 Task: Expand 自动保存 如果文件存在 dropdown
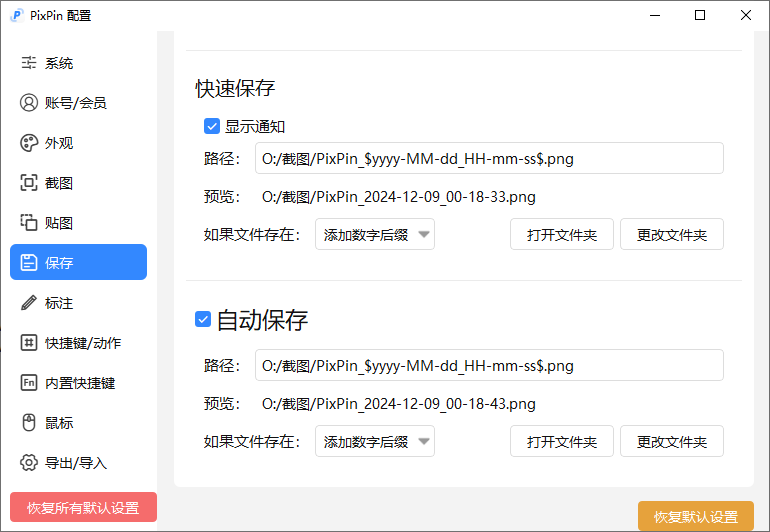[x=375, y=441]
